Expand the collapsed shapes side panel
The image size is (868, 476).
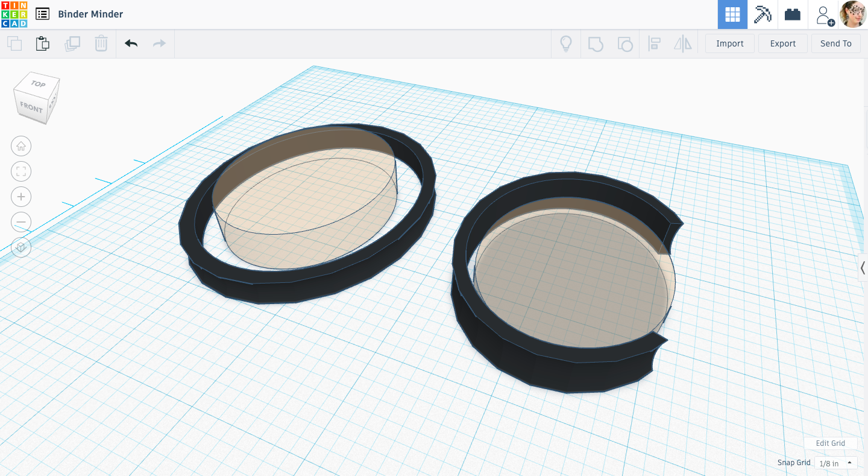click(x=863, y=268)
